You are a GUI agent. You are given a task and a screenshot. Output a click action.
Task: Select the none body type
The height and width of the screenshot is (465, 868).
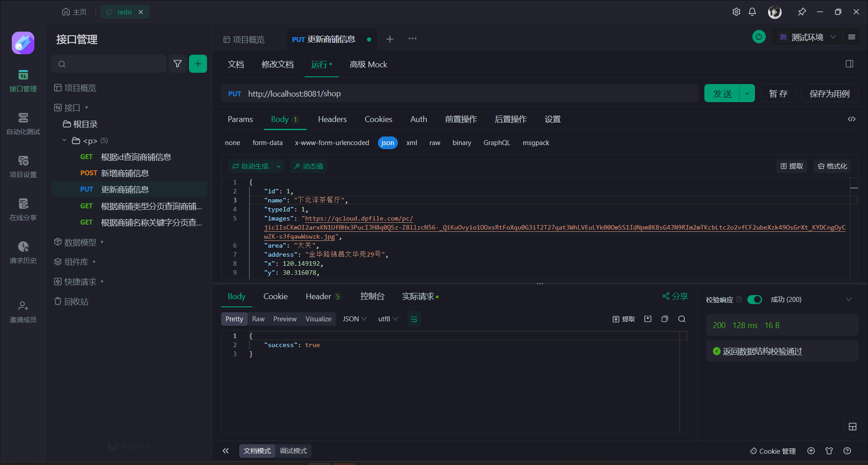point(232,143)
